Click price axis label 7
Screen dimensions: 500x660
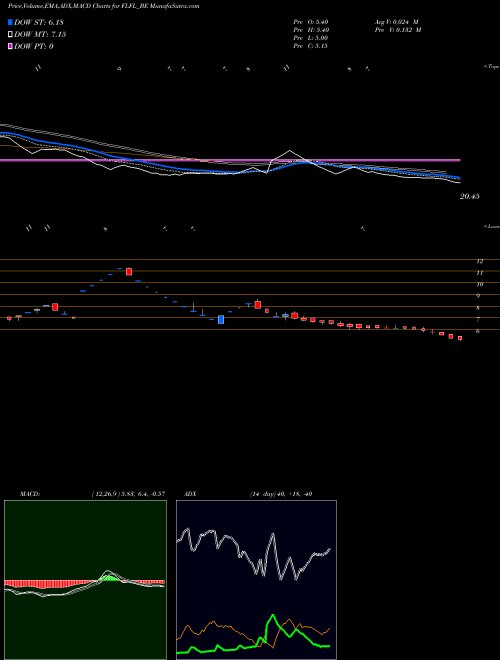[478, 320]
